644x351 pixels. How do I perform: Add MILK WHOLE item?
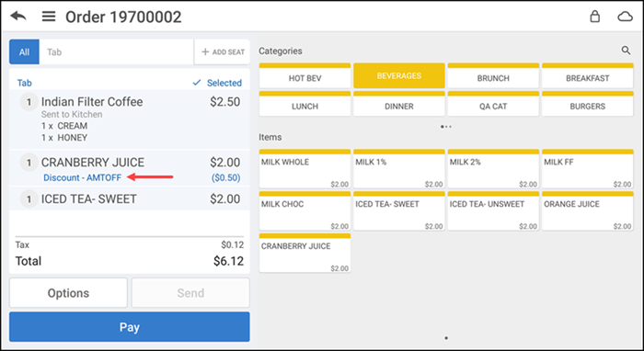click(x=305, y=169)
